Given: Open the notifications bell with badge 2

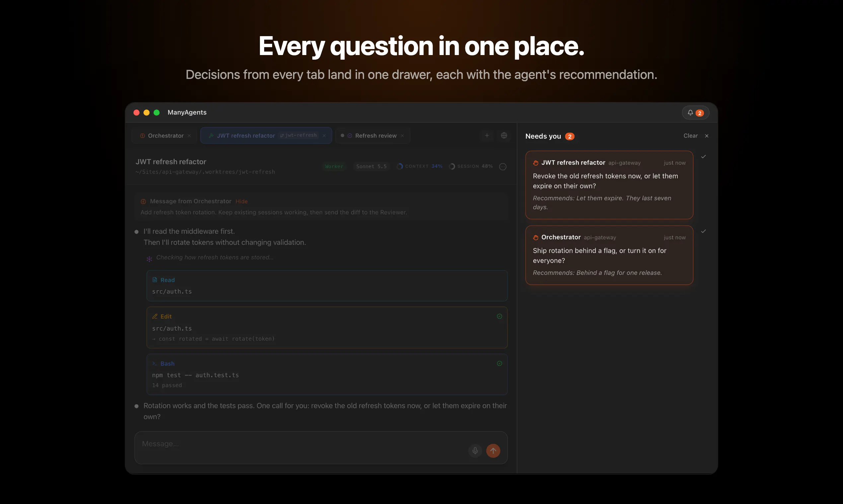Looking at the screenshot, I should click(x=695, y=113).
